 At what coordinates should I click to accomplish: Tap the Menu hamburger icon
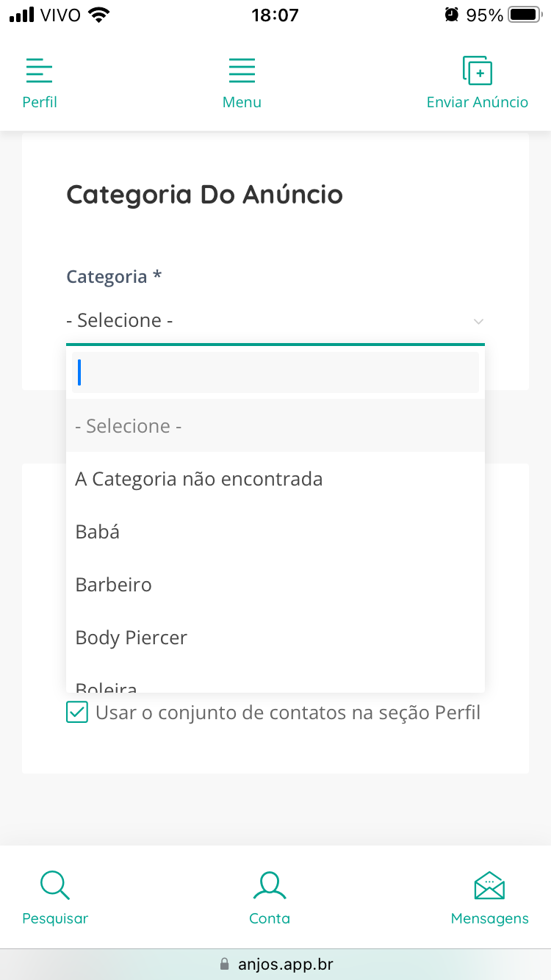(242, 71)
